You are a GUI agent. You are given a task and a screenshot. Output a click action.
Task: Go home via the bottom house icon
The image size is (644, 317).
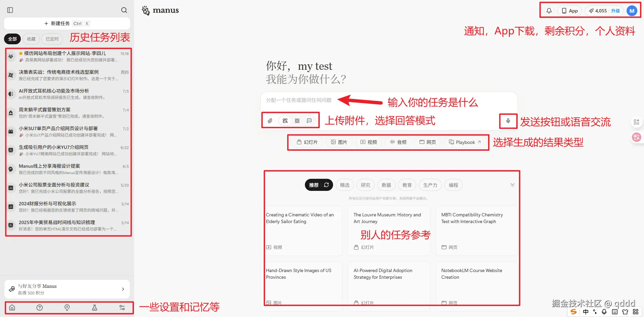12,308
